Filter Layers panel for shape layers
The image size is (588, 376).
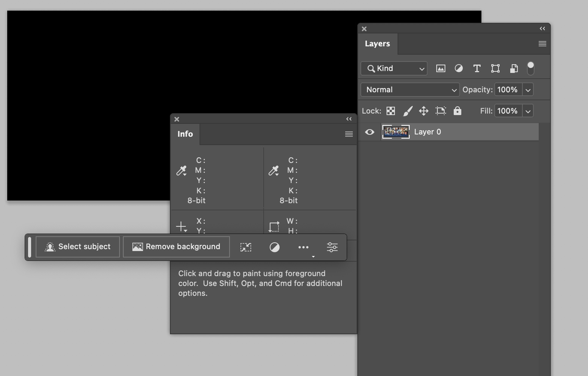point(495,69)
